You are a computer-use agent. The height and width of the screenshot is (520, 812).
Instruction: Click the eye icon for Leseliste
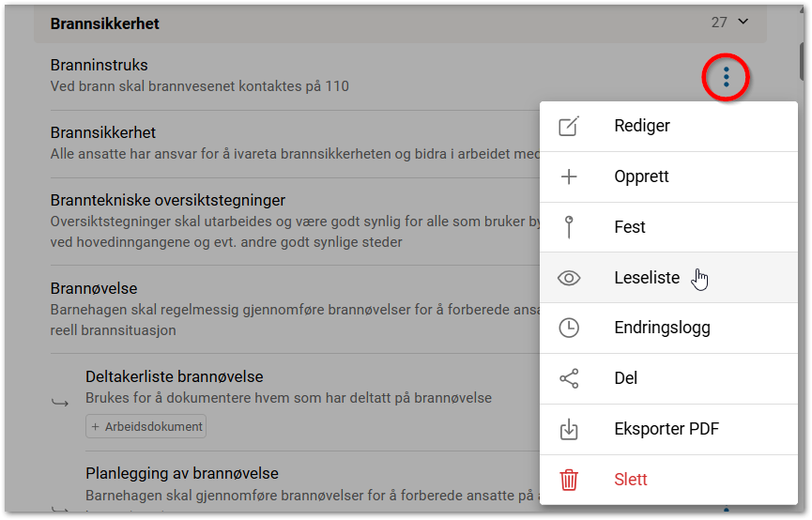pos(569,278)
